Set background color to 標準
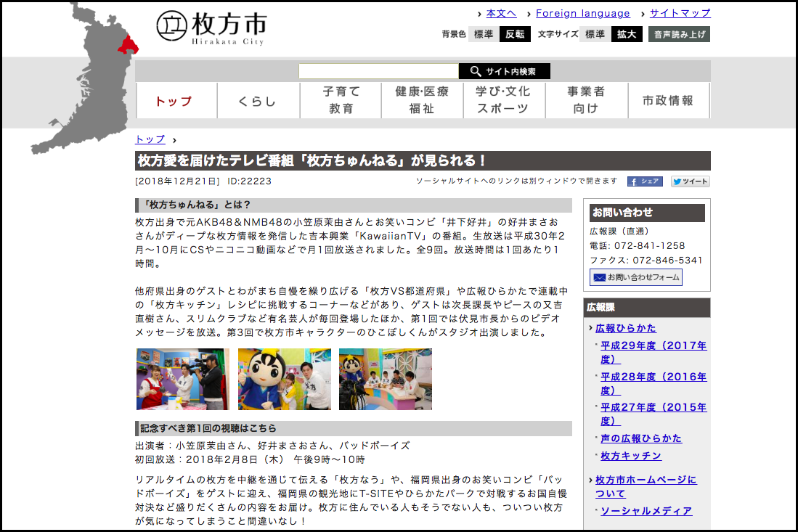 pyautogui.click(x=484, y=34)
